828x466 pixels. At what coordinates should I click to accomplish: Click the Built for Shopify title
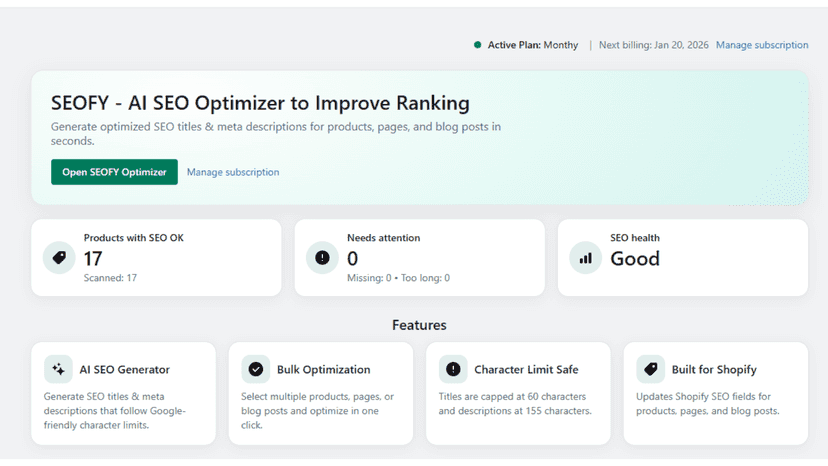click(714, 369)
